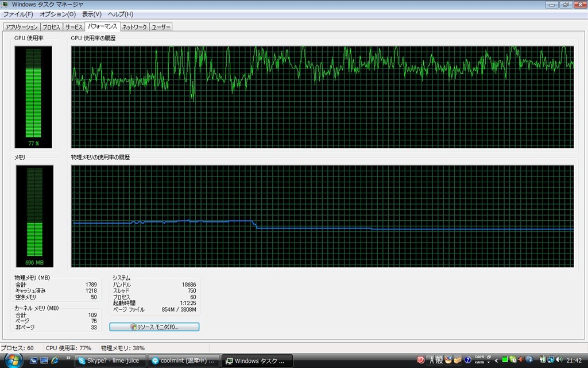This screenshot has height=368, width=588.
Task: Switch to the ネットワーク tab
Action: click(x=134, y=27)
